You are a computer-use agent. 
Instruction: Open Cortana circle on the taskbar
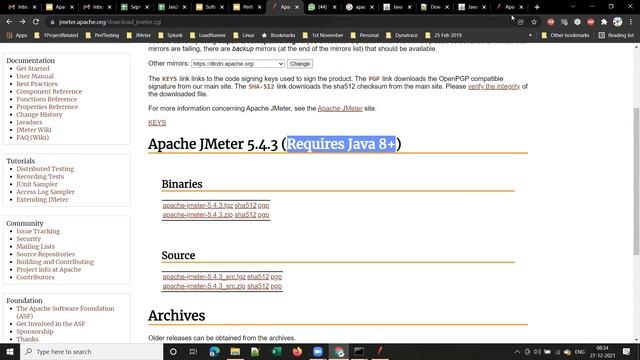pos(173,351)
